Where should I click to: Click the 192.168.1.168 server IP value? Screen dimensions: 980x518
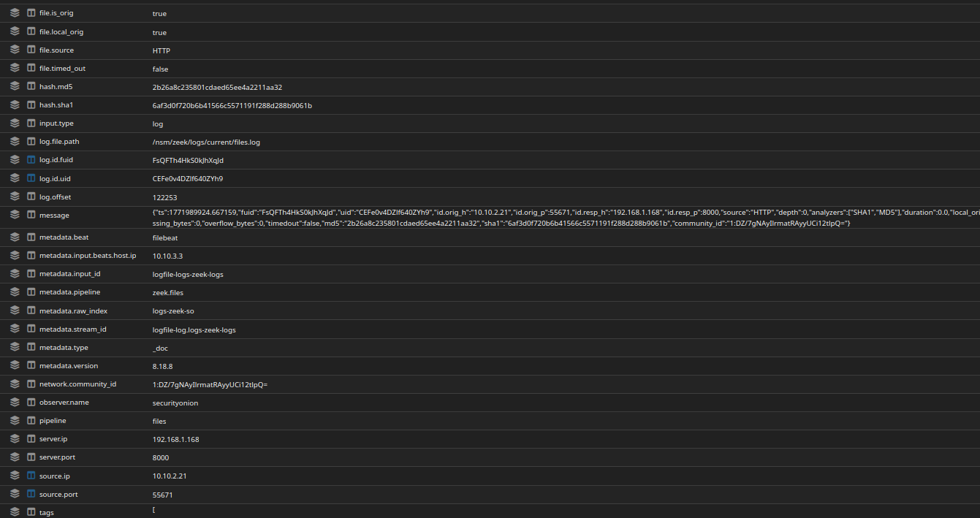point(175,440)
